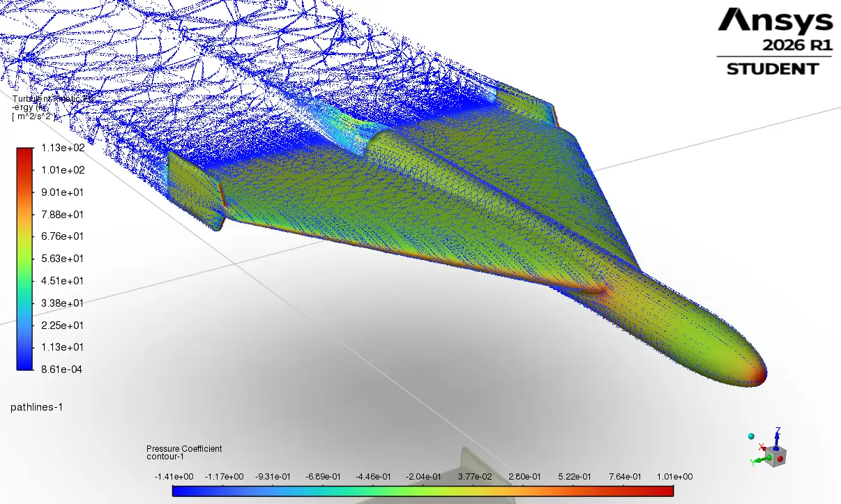Viewport: 841px width, 504px height.
Task: Click the 1.13e+02 maximum value on vertical colorbar
Action: pyautogui.click(x=63, y=148)
